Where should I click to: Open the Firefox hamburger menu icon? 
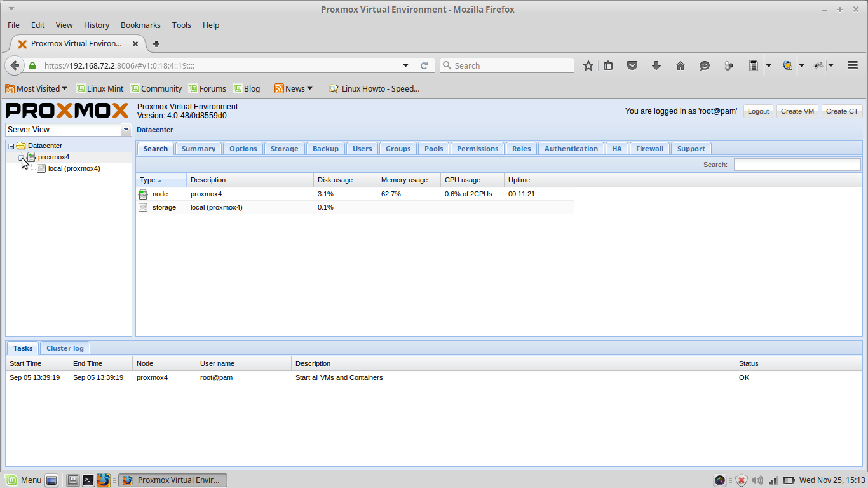(x=852, y=65)
